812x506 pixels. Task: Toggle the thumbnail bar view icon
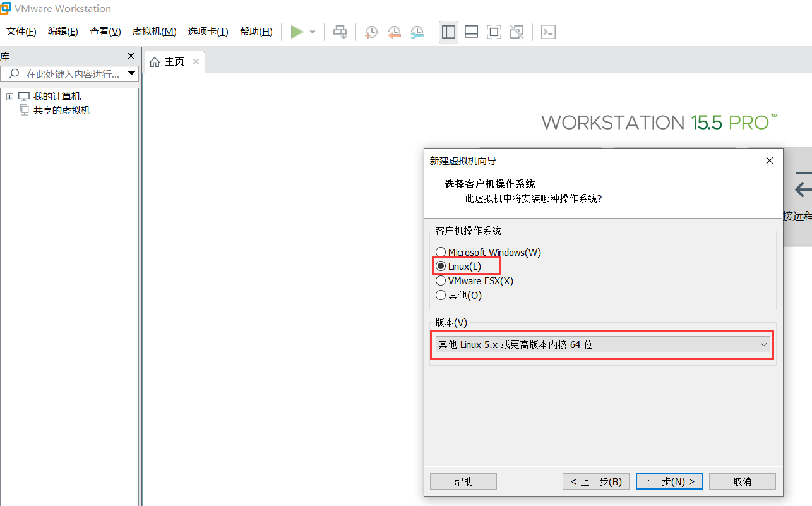coord(471,32)
